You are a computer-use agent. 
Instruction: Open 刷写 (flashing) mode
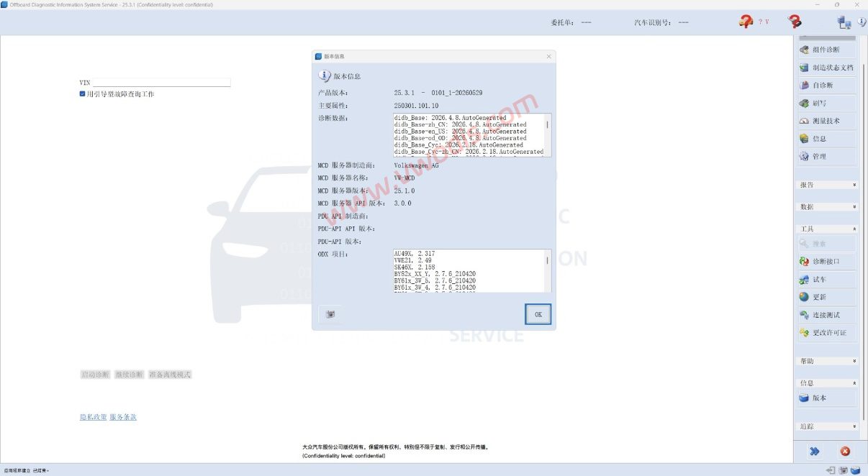827,103
